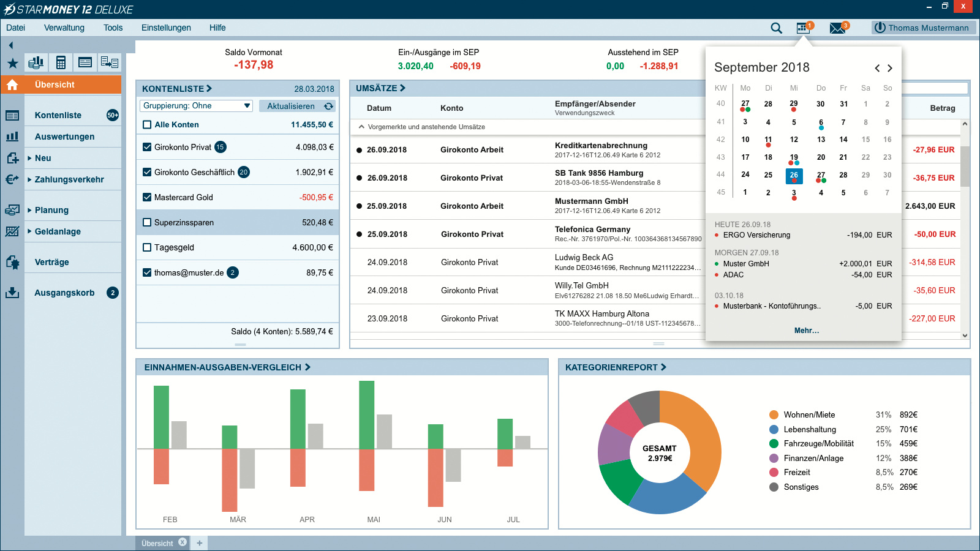Viewport: 980px width, 551px height.
Task: Go to next month in calendar
Action: [890, 68]
